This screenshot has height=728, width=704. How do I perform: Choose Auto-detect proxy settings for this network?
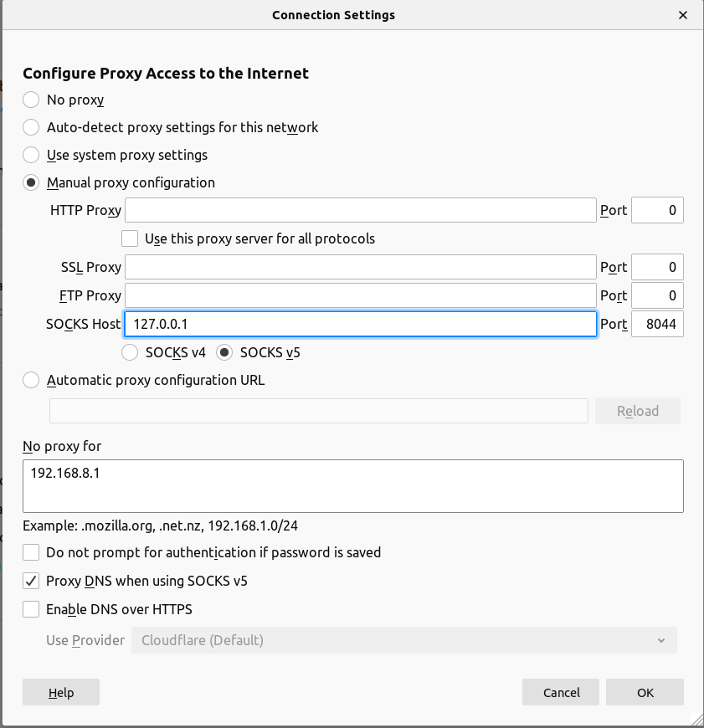click(31, 127)
